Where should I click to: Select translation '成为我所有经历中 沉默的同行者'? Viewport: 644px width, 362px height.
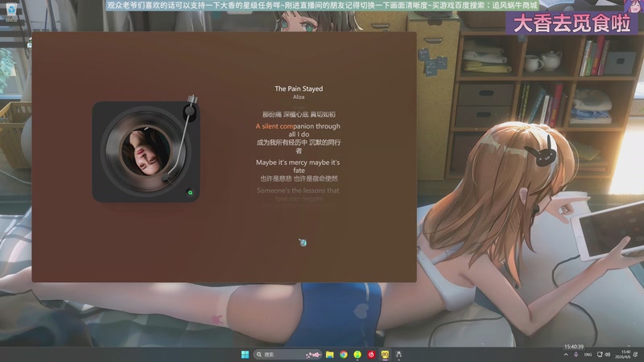pos(299,146)
